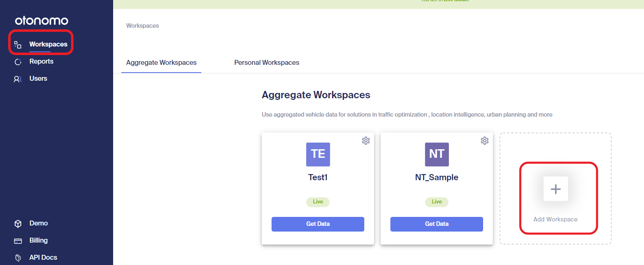
Task: Click the Demo cube icon
Action: coord(18,224)
